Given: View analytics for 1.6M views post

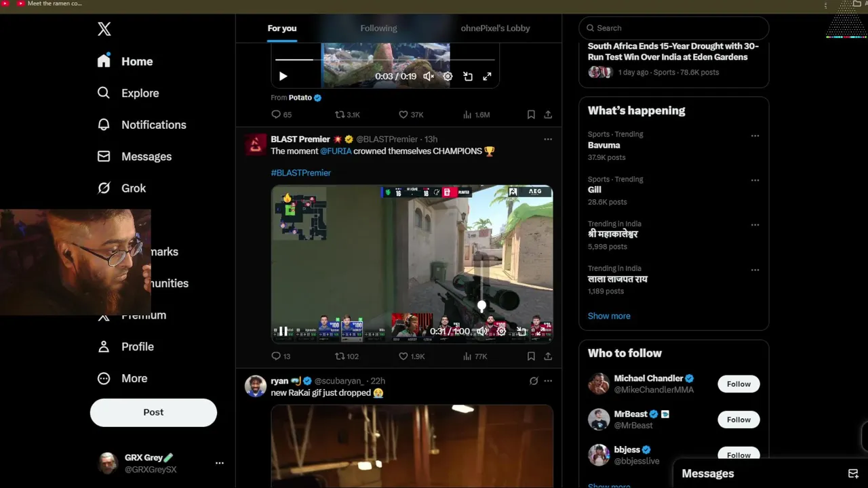Looking at the screenshot, I should 476,115.
